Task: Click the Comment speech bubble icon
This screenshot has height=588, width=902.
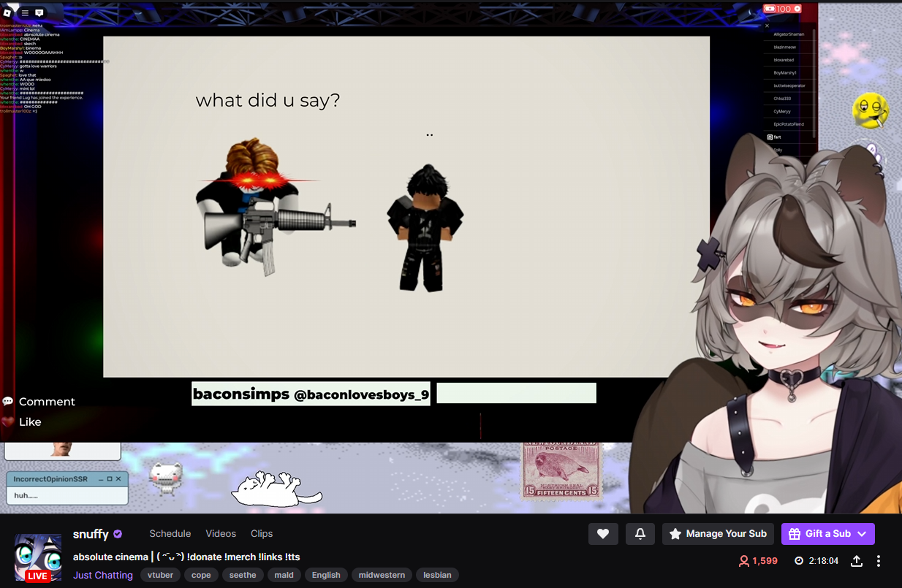Action: pos(8,401)
